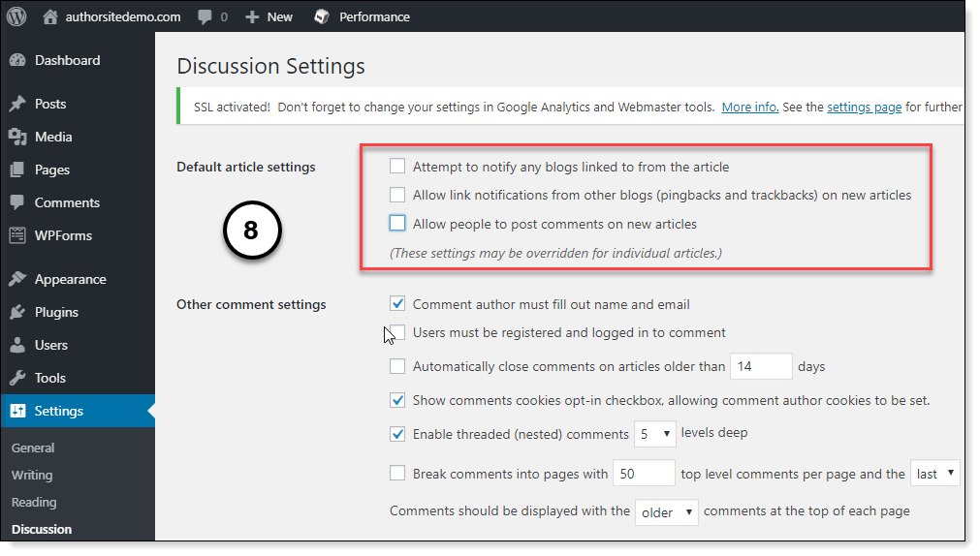
Task: Click the Posts pushpin icon
Action: (17, 104)
